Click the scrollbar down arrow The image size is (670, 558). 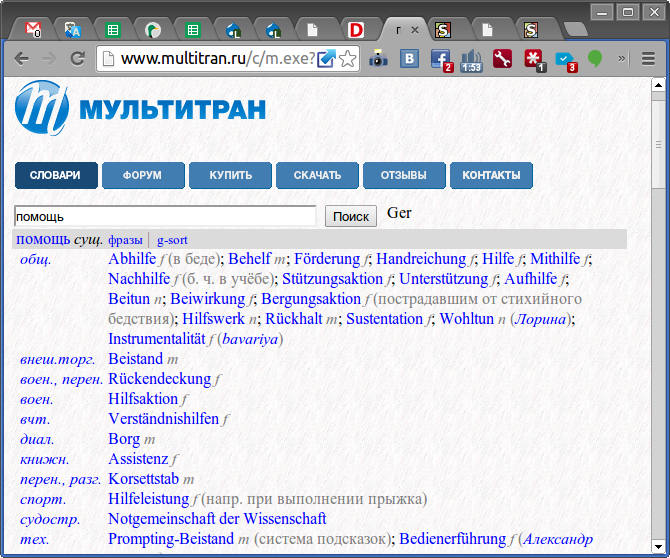(x=658, y=546)
